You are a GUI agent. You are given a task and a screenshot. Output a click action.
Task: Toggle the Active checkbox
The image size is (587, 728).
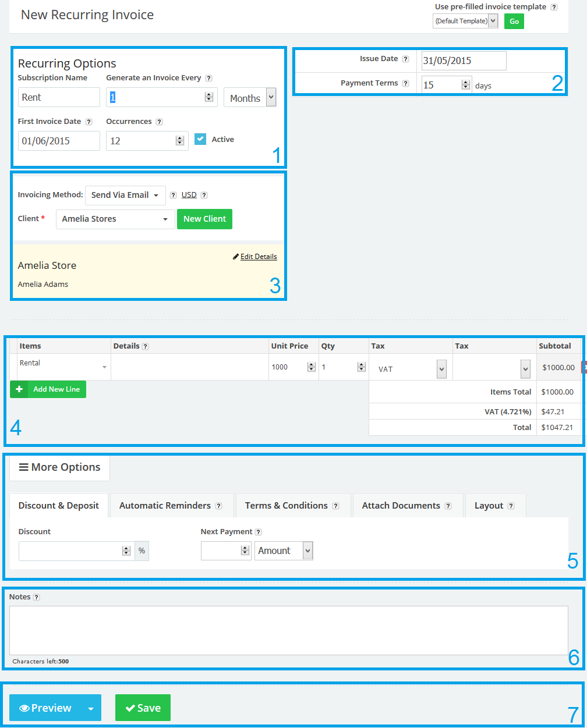[200, 139]
